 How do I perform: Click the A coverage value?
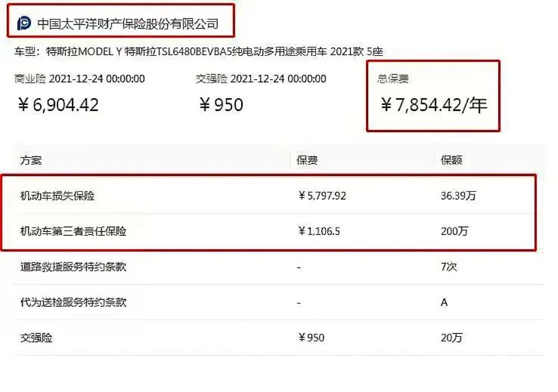444,302
